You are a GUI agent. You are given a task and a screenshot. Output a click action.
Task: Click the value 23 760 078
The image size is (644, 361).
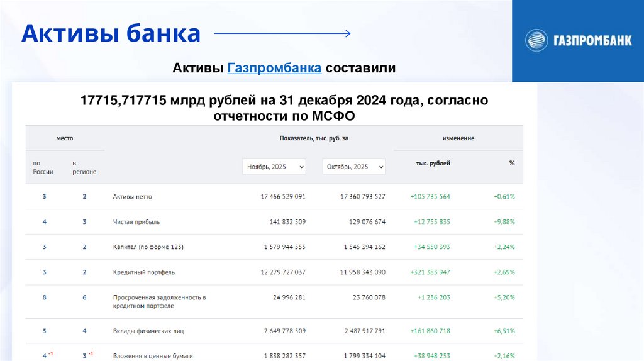[369, 297]
